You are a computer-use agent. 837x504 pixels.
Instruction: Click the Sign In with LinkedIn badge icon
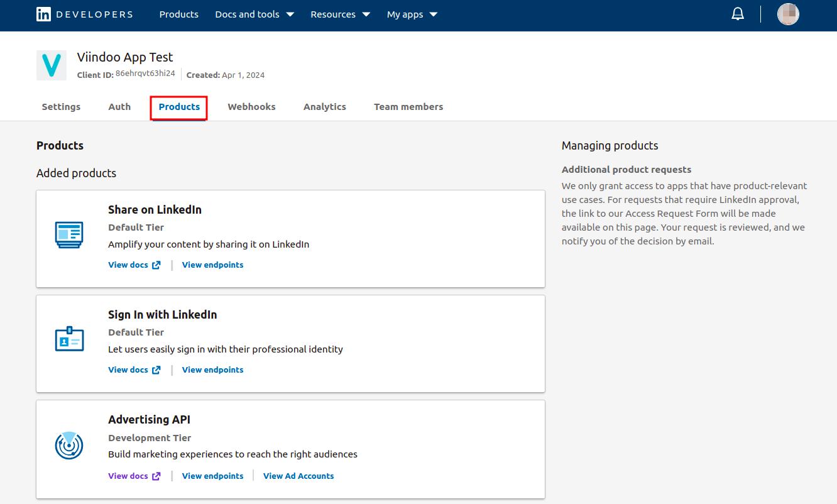pyautogui.click(x=69, y=339)
